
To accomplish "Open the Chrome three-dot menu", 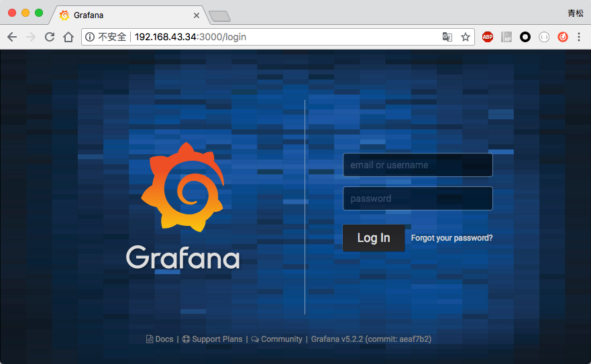I will pos(579,37).
